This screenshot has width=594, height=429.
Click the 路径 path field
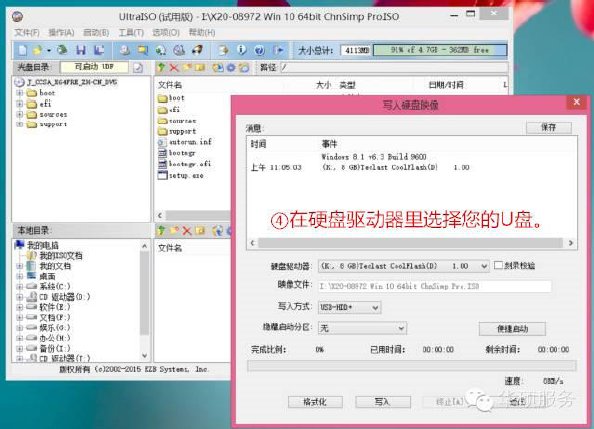pyautogui.click(x=394, y=68)
